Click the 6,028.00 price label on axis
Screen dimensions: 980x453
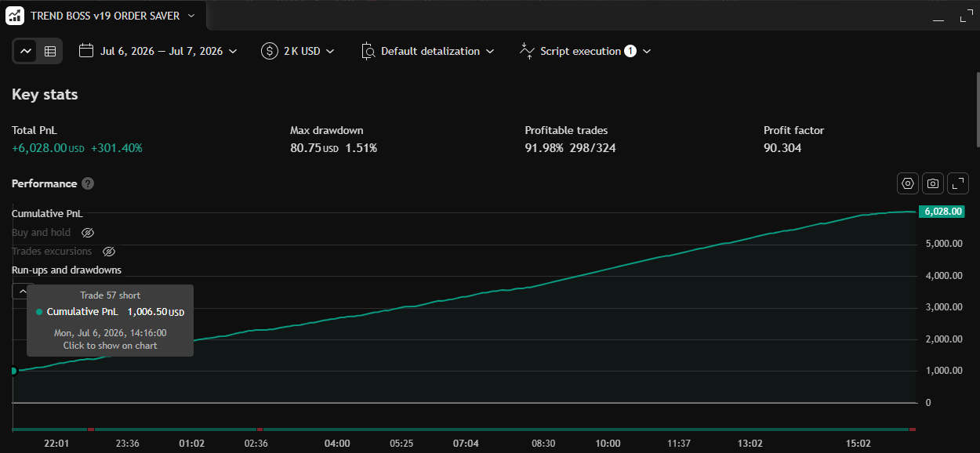(942, 212)
